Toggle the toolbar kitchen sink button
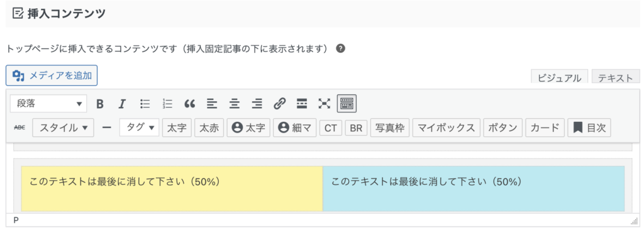Image resolution: width=644 pixels, height=235 pixels. 347,103
